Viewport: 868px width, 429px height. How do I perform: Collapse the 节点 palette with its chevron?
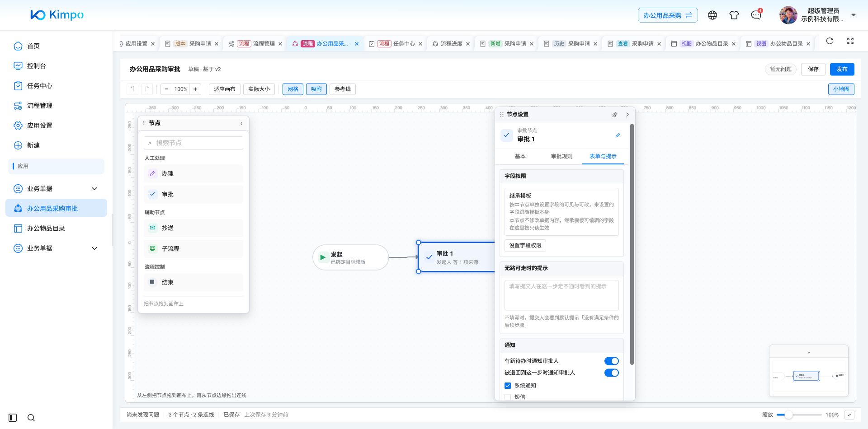pyautogui.click(x=241, y=123)
